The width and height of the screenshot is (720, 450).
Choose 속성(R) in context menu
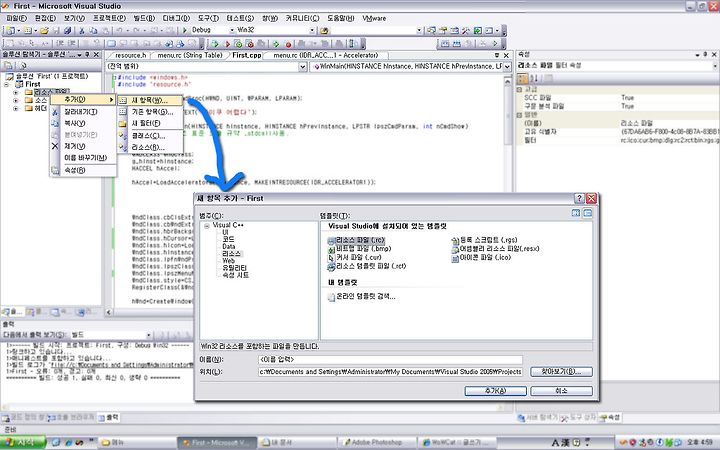click(83, 170)
